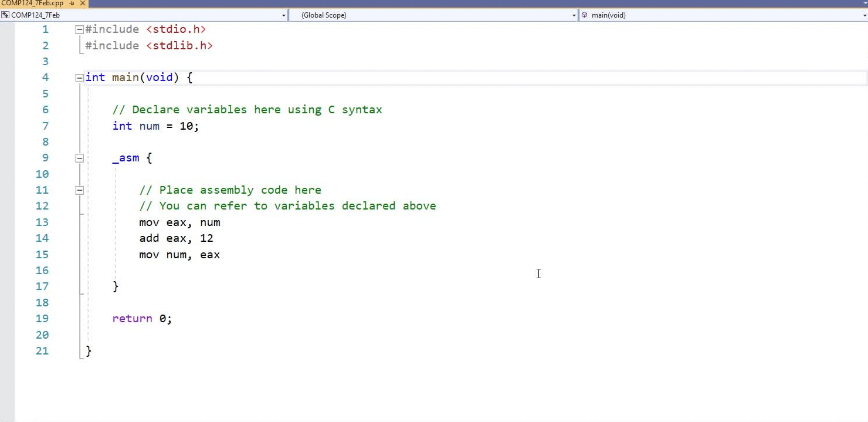The width and height of the screenshot is (868, 422).
Task: Click line number 21 in the margin
Action: click(x=42, y=351)
